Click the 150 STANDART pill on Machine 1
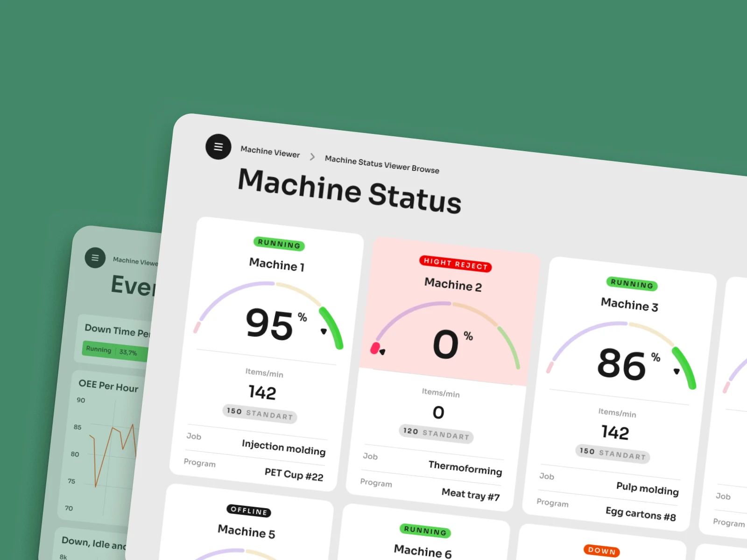 260,413
